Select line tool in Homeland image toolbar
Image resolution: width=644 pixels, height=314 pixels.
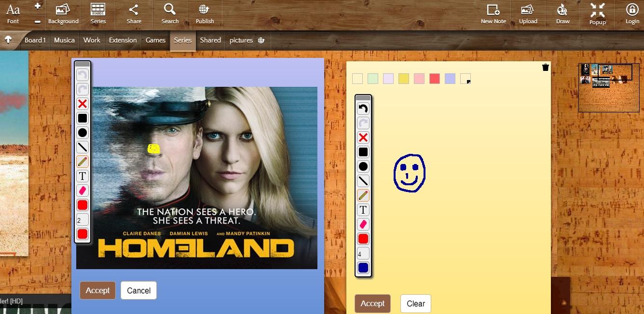[82, 147]
